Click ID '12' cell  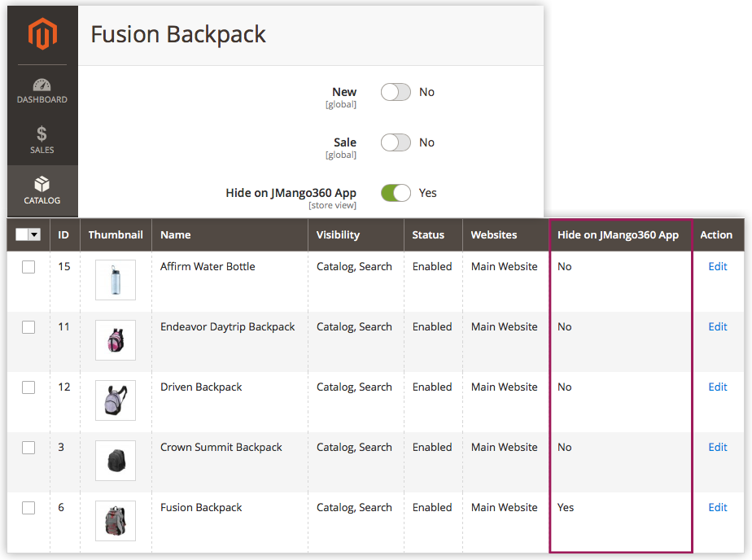point(63,387)
